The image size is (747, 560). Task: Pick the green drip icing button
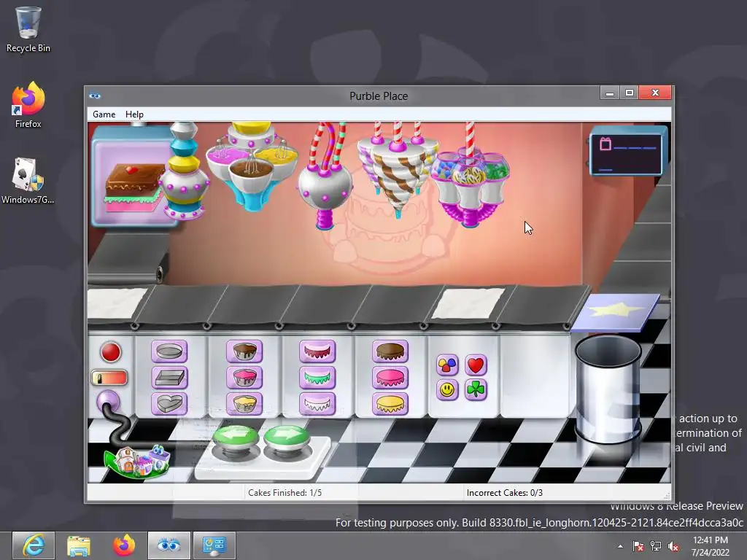(x=317, y=378)
